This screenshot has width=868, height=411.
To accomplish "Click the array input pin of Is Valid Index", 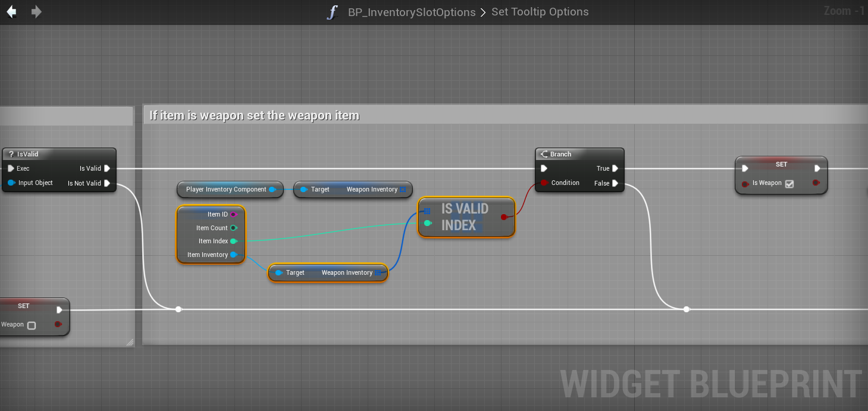I will [427, 211].
